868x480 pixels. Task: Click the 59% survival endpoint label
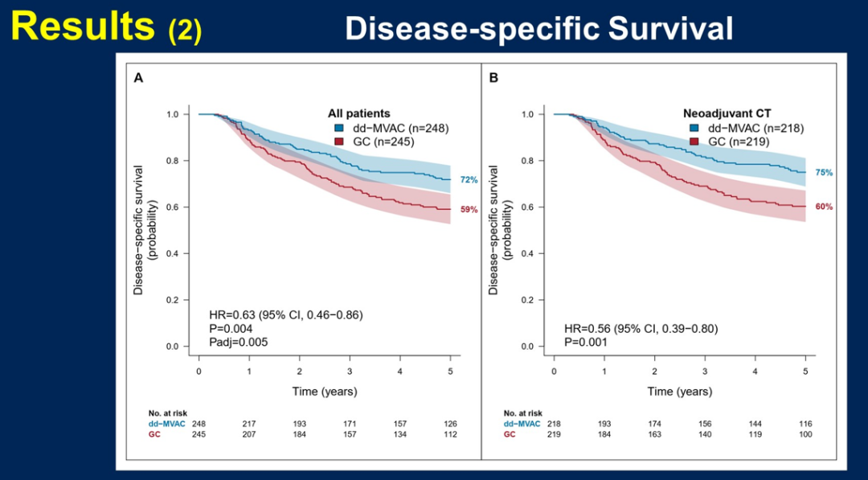pyautogui.click(x=469, y=210)
